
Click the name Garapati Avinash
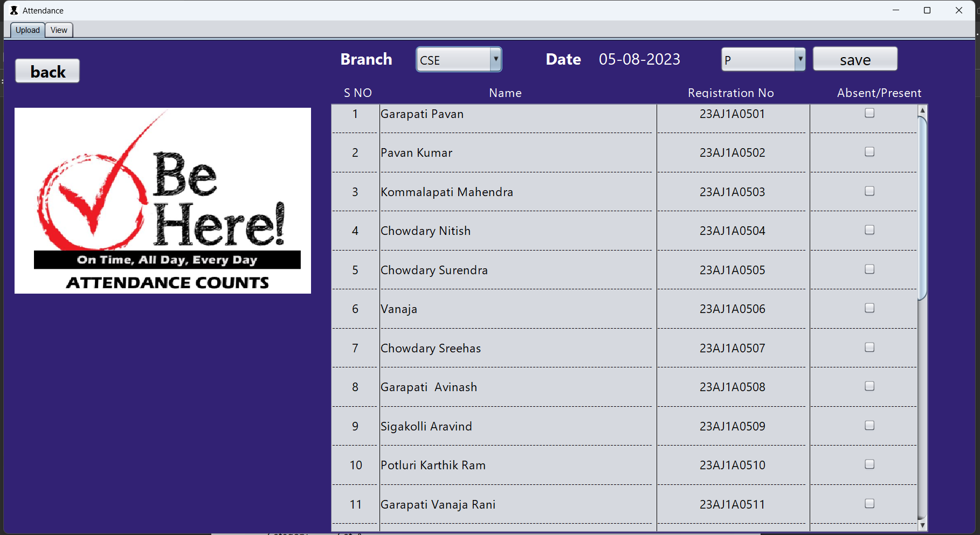[x=429, y=387]
